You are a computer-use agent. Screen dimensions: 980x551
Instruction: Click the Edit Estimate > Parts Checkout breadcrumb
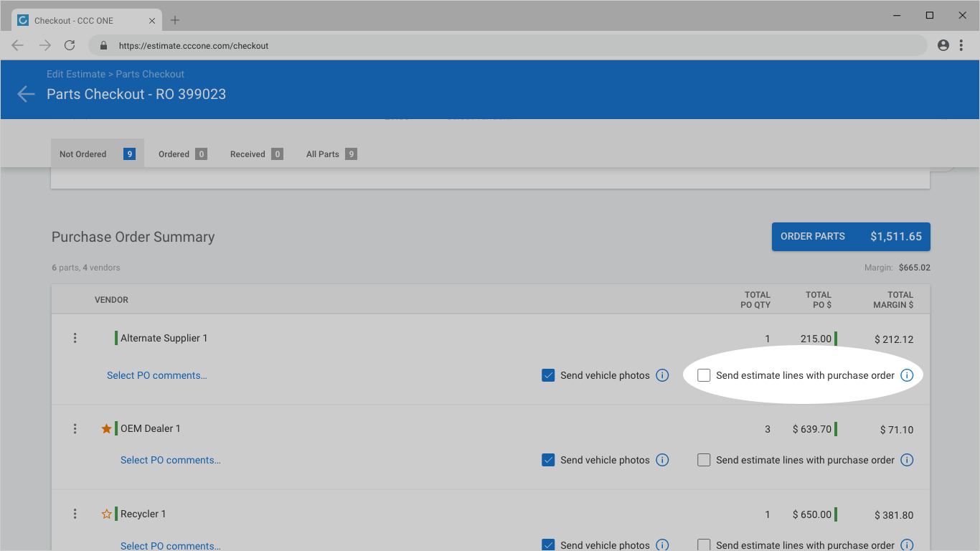(116, 74)
